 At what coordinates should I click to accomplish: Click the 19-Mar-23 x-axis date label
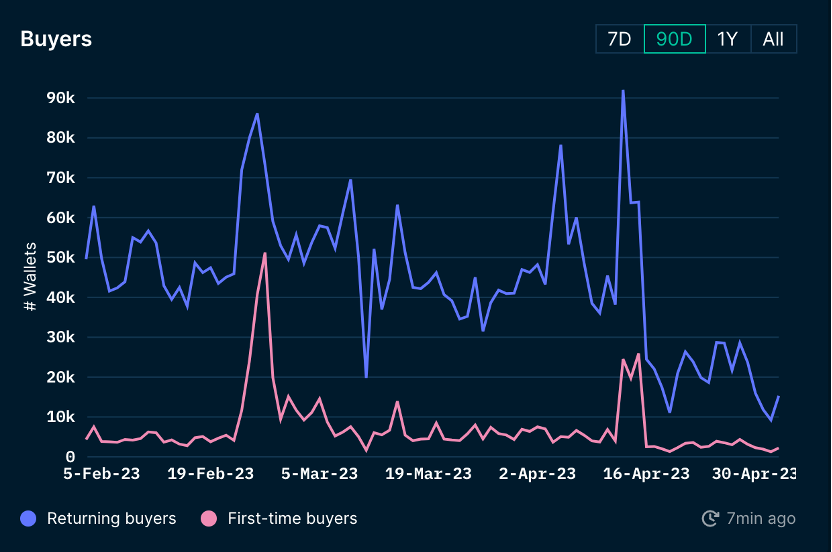pyautogui.click(x=428, y=473)
